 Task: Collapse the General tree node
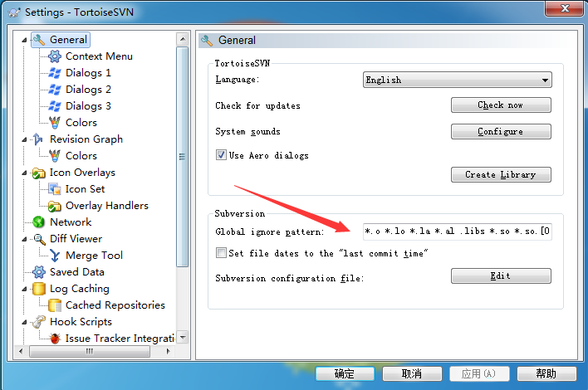(24, 40)
